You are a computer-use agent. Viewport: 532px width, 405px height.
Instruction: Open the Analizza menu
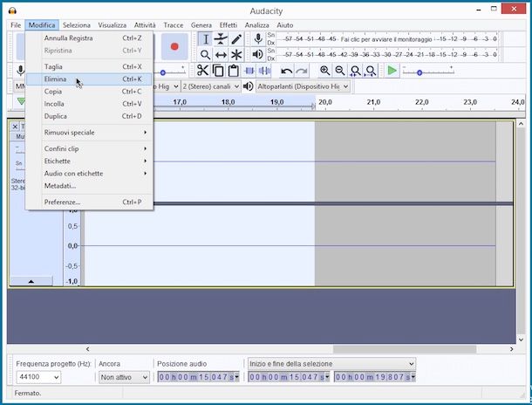click(256, 25)
